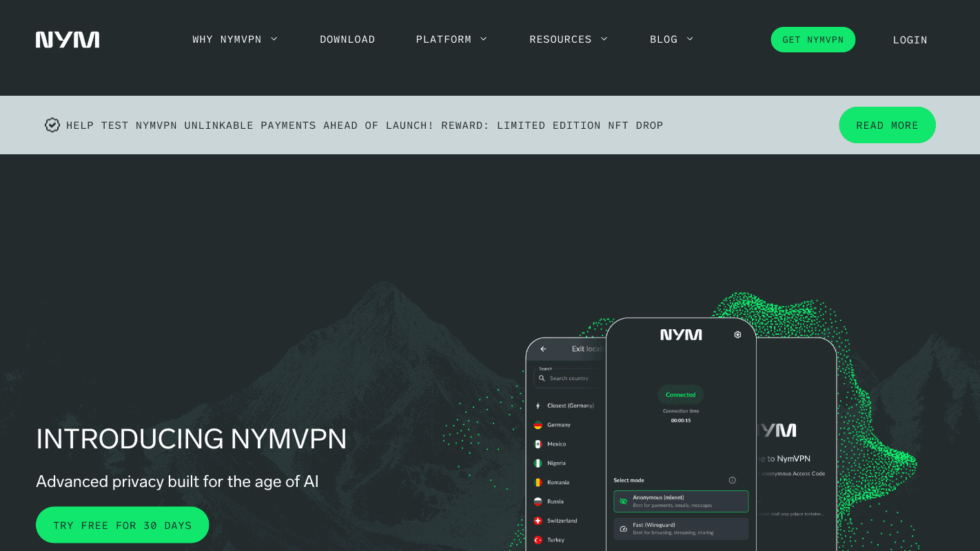The height and width of the screenshot is (551, 980).
Task: Click the Germany country name
Action: (559, 425)
